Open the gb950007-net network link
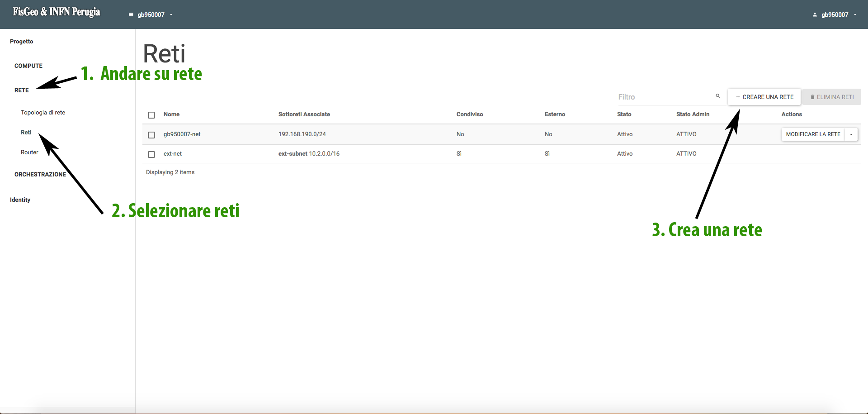Viewport: 868px width, 414px height. [x=182, y=134]
